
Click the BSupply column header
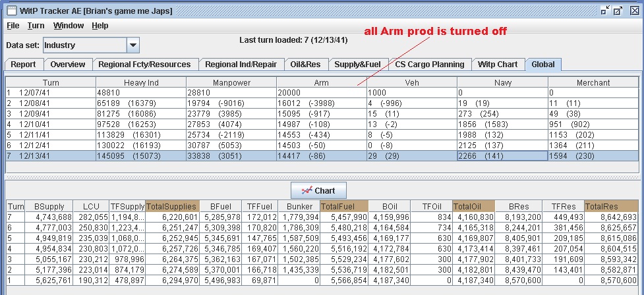[49, 206]
